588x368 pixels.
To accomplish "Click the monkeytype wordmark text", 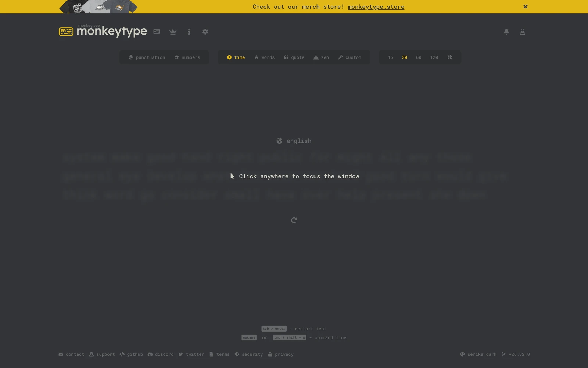I will [x=112, y=32].
